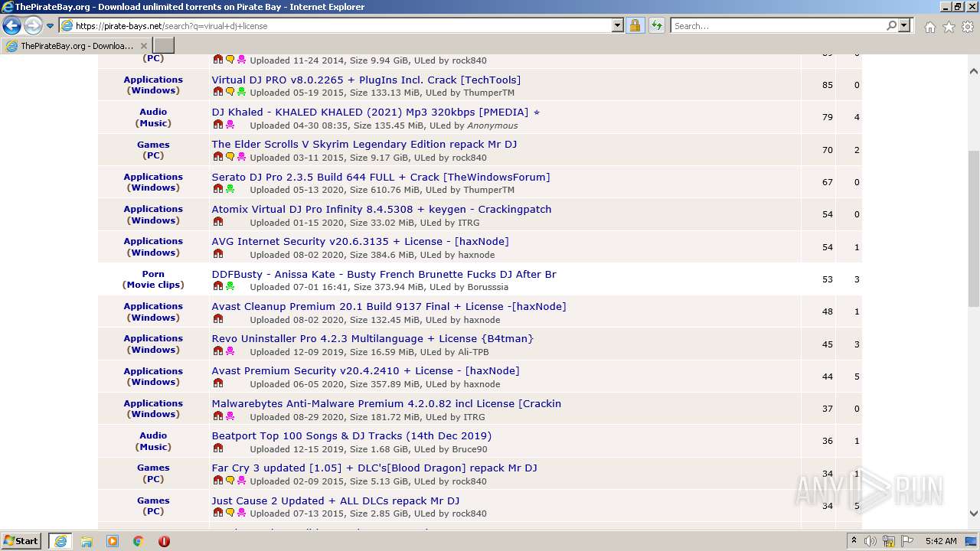This screenshot has width=980, height=551.
Task: Click the pink VIP skull on DJ Khaled row
Action: (x=230, y=124)
